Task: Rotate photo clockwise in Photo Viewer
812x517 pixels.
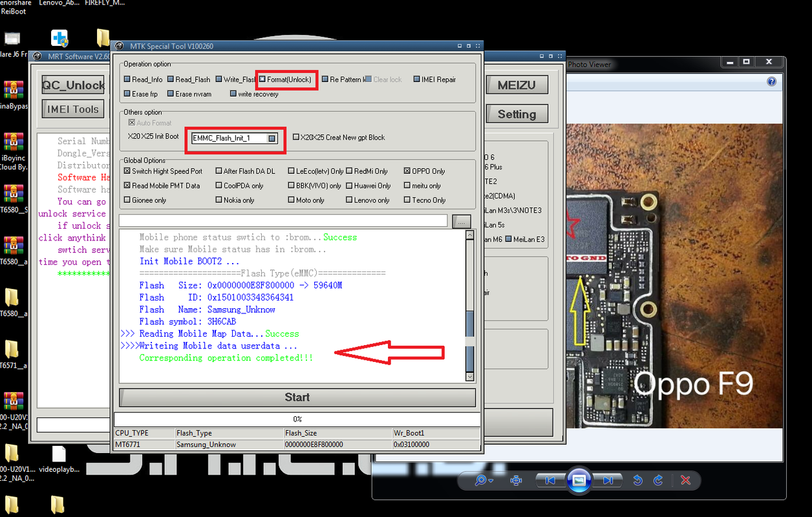Action: (658, 480)
